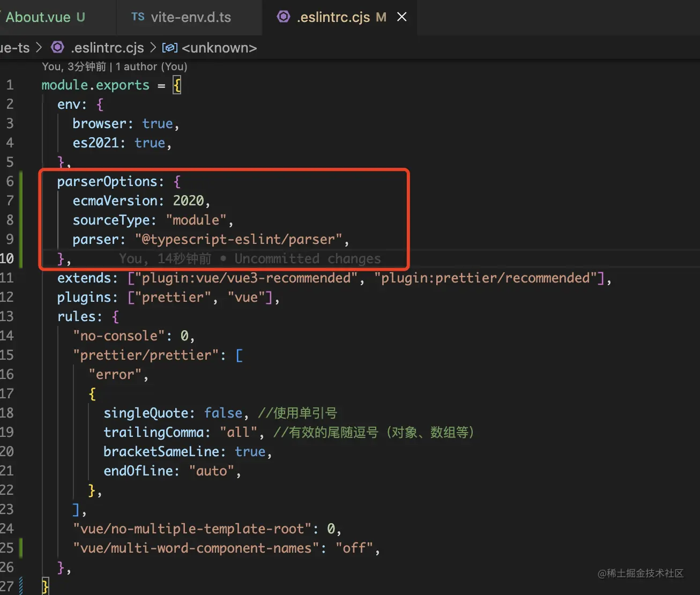Click the 'plugins' key
700x595 pixels.
(x=84, y=297)
